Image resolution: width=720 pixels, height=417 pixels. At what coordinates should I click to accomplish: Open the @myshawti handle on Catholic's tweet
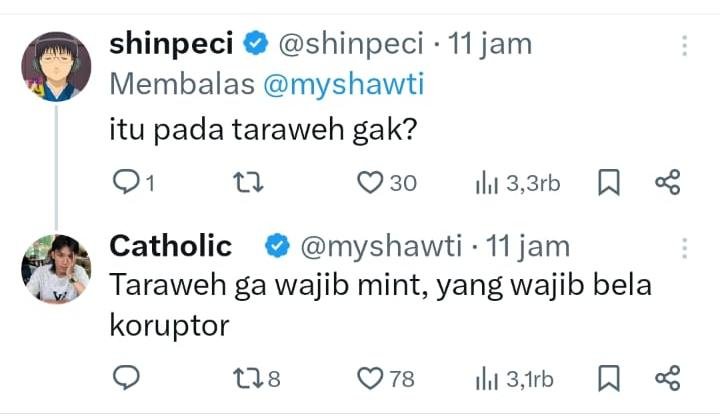point(380,245)
